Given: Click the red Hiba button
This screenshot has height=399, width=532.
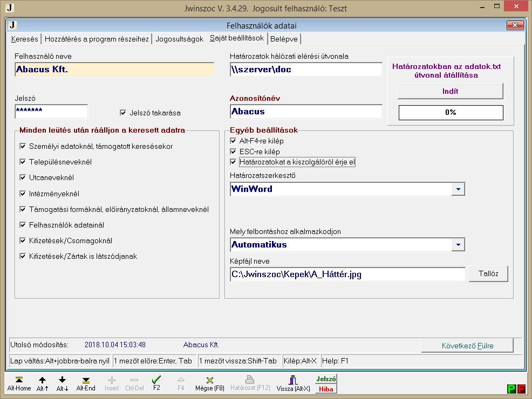Looking at the screenshot, I should [x=326, y=389].
